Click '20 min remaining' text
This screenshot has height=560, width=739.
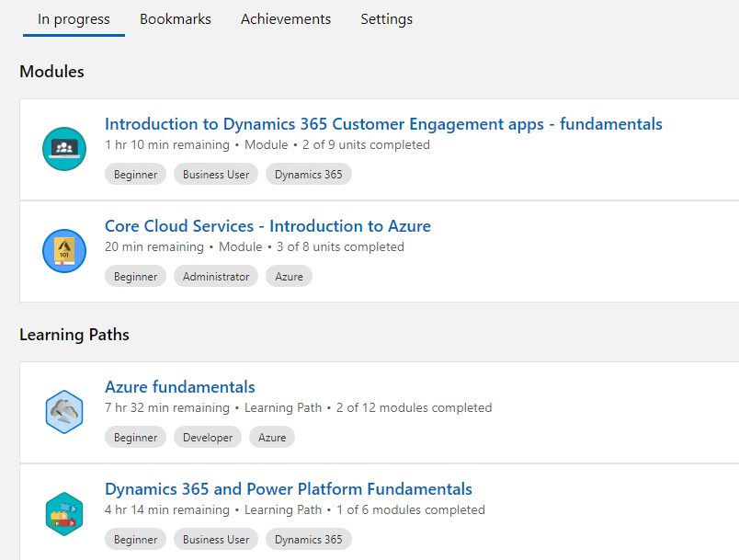(x=154, y=246)
